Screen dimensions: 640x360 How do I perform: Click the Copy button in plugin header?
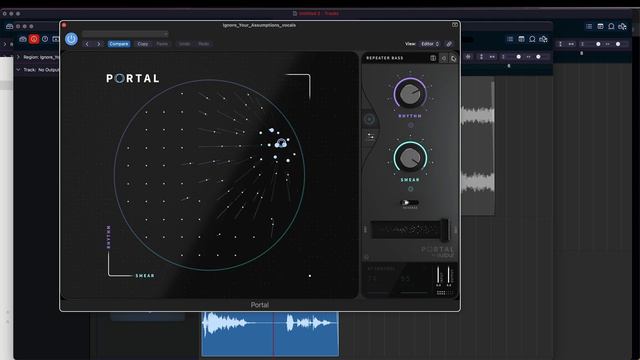(x=143, y=44)
